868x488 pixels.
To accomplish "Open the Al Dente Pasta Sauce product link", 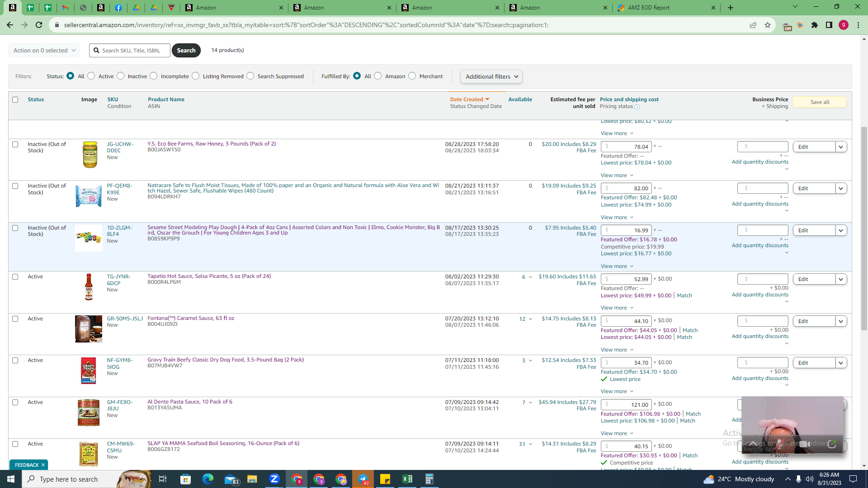I will 190,402.
